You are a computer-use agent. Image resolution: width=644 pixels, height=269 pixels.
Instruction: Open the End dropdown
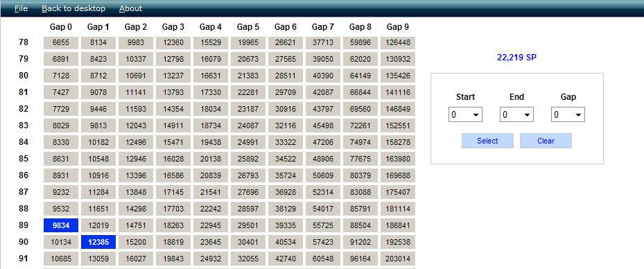coord(516,114)
